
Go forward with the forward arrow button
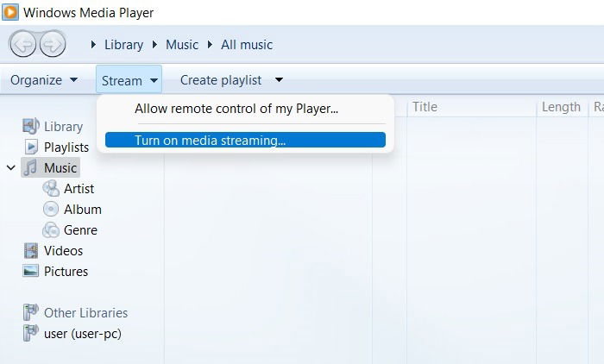point(53,44)
